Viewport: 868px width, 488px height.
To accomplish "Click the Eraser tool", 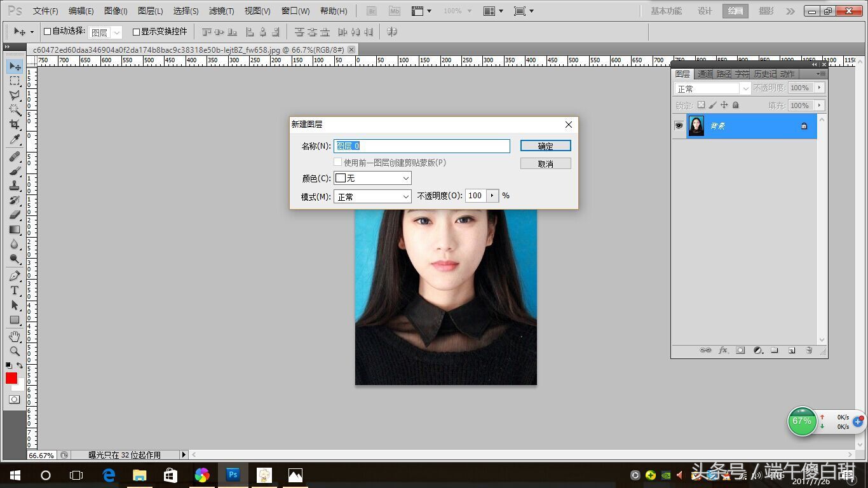I will (x=14, y=215).
